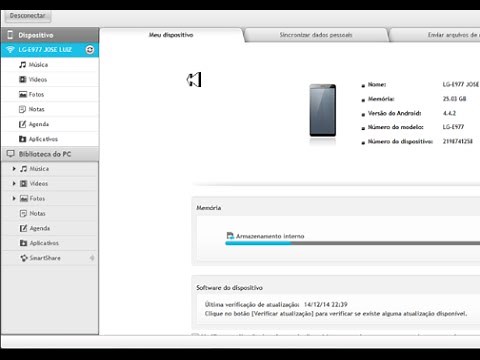Switch to Sincronizar dados pessoais tab
Screen dimensions: 480x360
coord(316,35)
